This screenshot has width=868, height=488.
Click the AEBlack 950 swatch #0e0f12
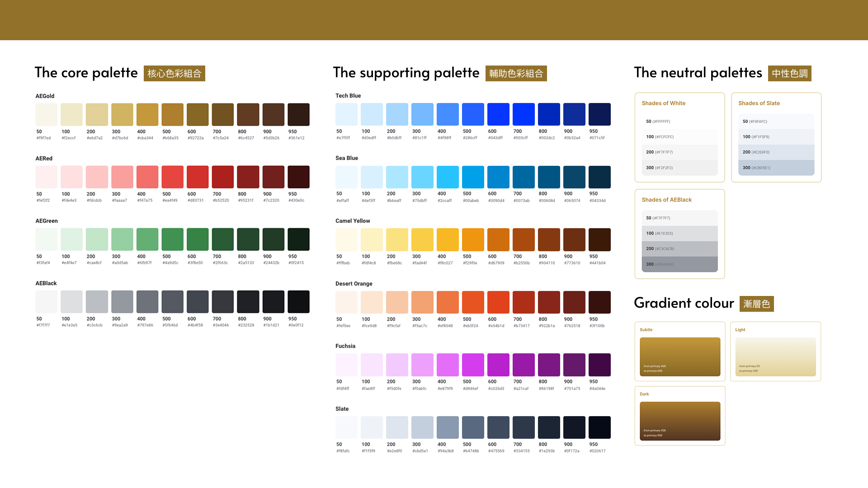pyautogui.click(x=299, y=301)
